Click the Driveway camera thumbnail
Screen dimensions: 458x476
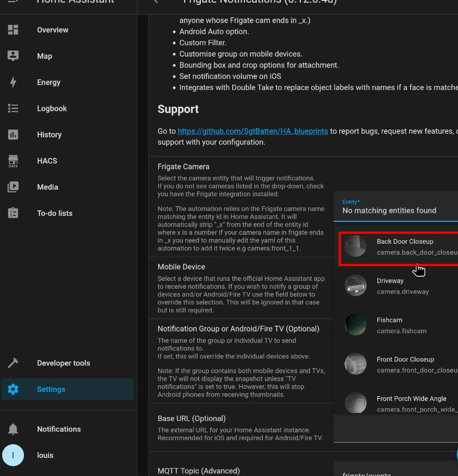click(356, 285)
